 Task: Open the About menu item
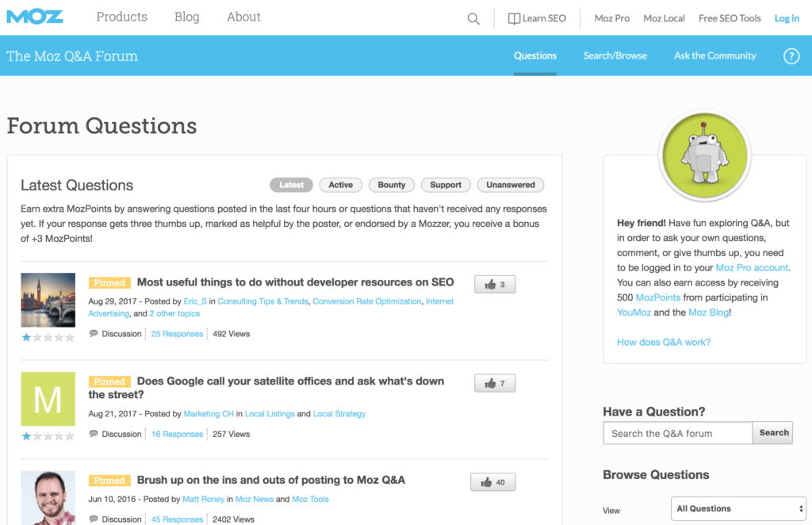click(x=243, y=17)
